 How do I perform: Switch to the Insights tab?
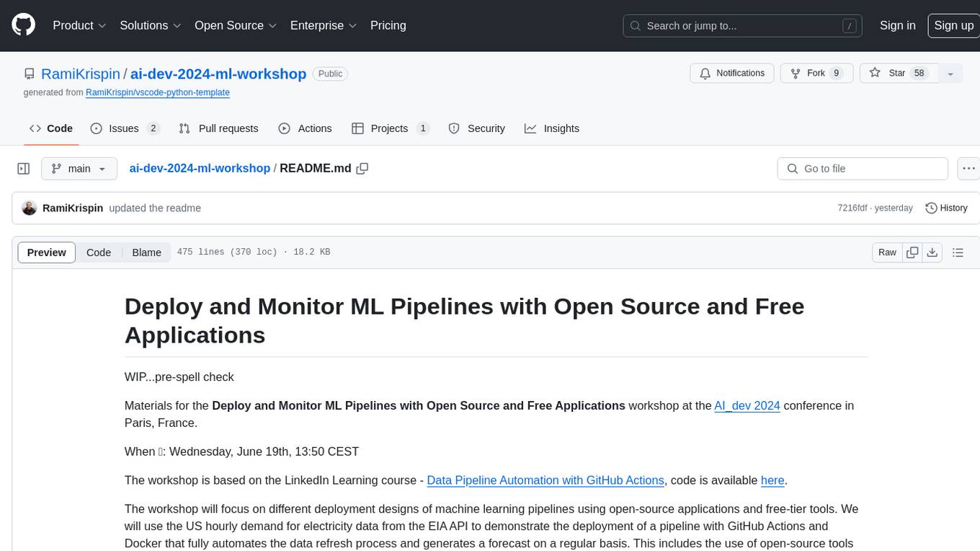click(552, 128)
